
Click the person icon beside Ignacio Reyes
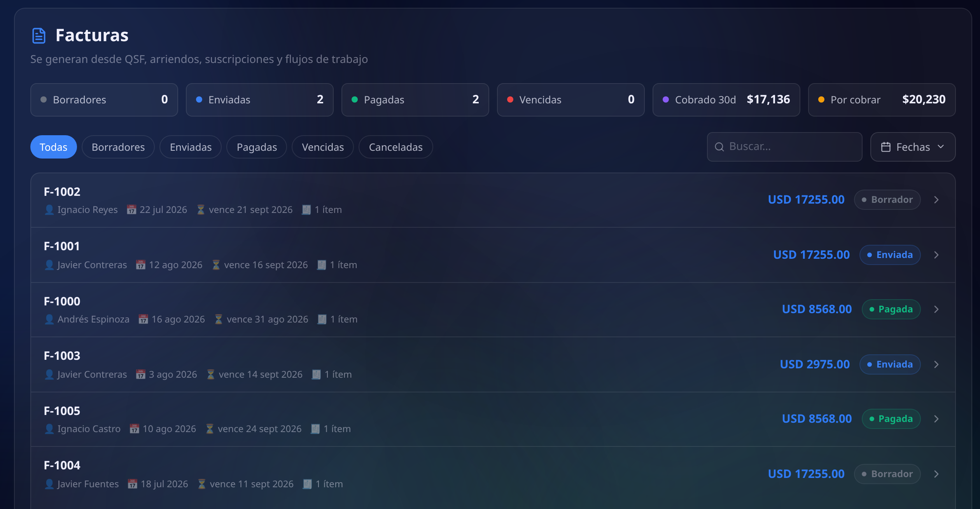click(x=49, y=210)
